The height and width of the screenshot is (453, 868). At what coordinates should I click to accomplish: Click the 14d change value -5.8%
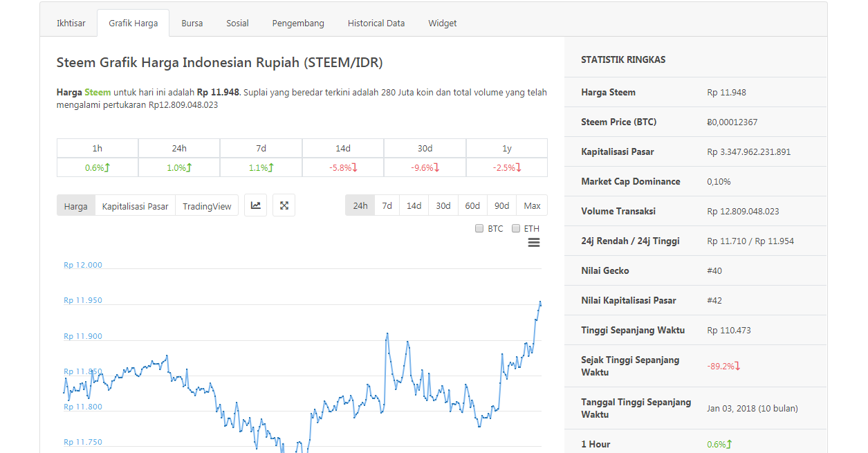coord(343,167)
